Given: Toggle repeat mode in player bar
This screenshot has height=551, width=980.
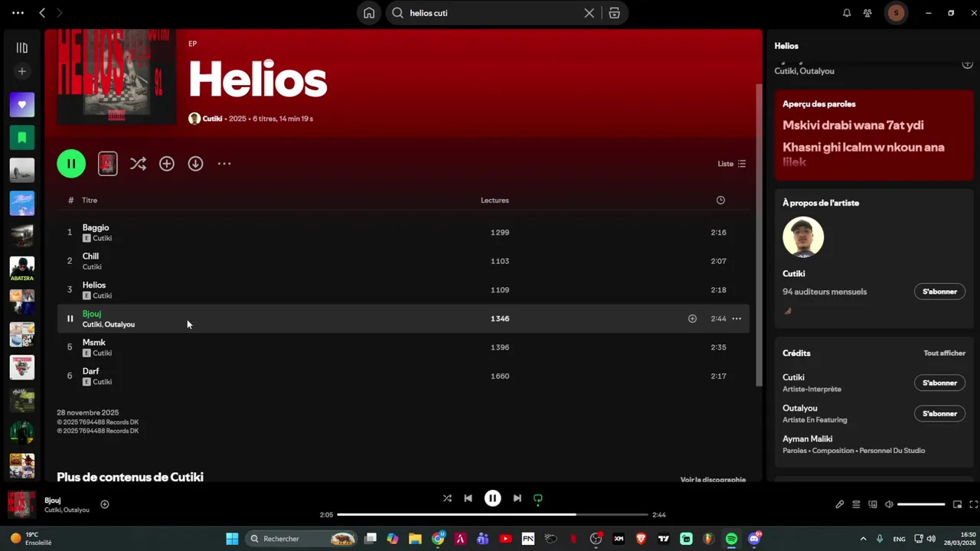Looking at the screenshot, I should pos(538,498).
